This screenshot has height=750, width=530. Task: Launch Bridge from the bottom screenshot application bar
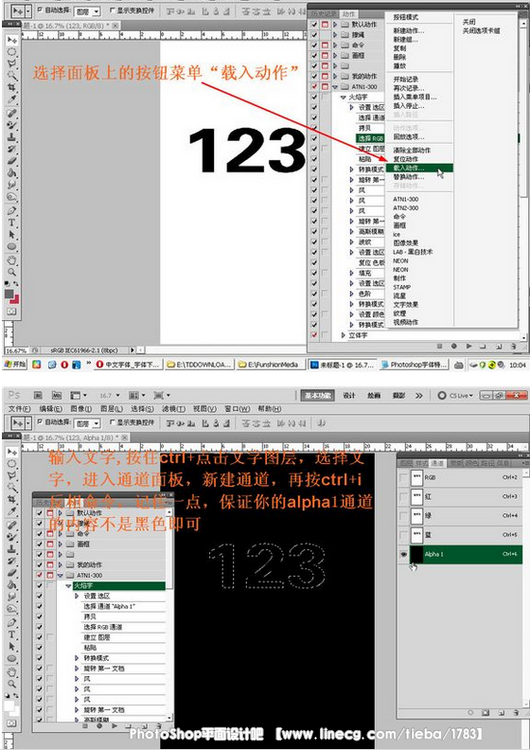point(38,396)
